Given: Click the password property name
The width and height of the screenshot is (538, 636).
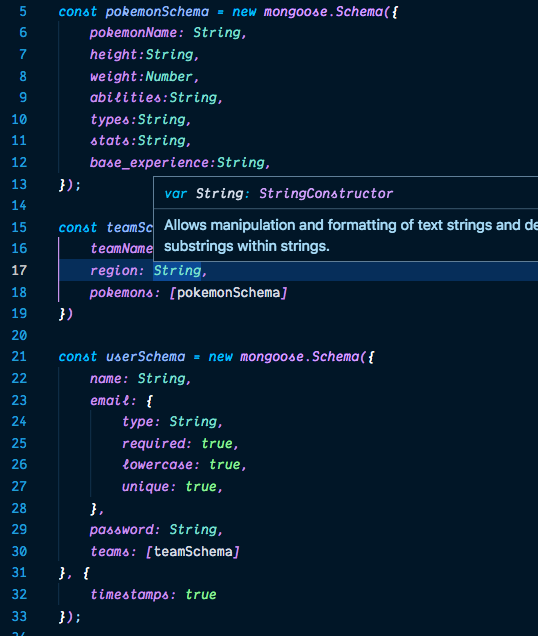Looking at the screenshot, I should click(122, 529).
